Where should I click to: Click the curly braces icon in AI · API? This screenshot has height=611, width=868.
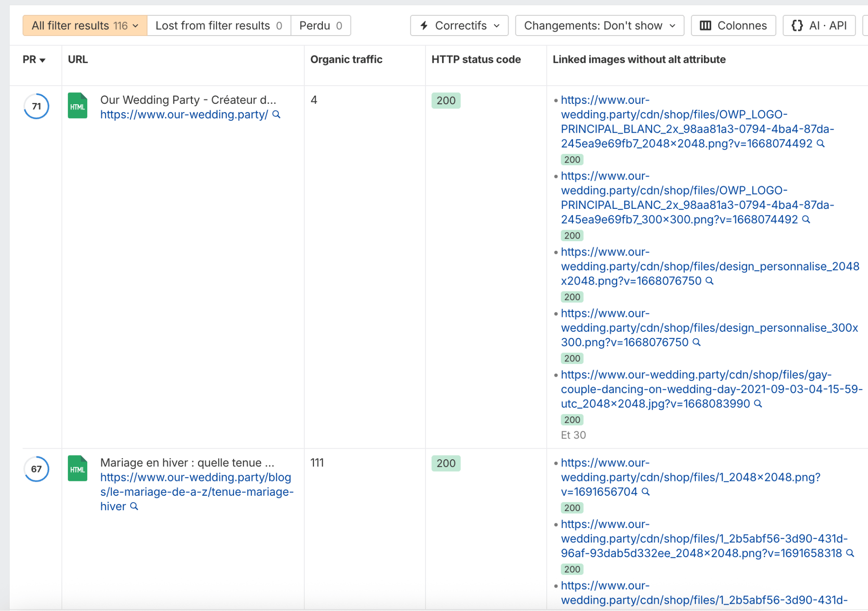coord(797,25)
